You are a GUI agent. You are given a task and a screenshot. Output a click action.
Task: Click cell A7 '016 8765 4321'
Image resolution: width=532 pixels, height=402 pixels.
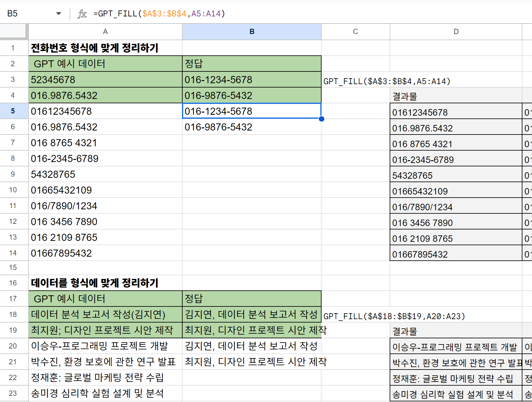click(105, 143)
